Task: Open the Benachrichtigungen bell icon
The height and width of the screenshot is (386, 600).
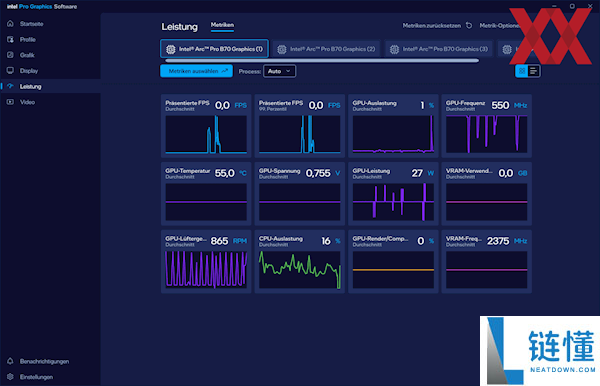Action: click(x=10, y=361)
